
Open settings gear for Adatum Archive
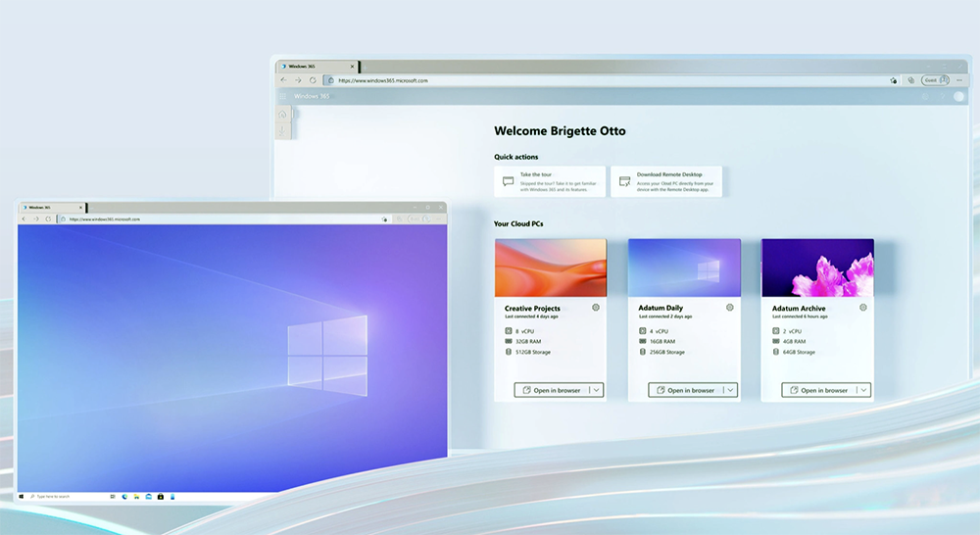pyautogui.click(x=863, y=307)
